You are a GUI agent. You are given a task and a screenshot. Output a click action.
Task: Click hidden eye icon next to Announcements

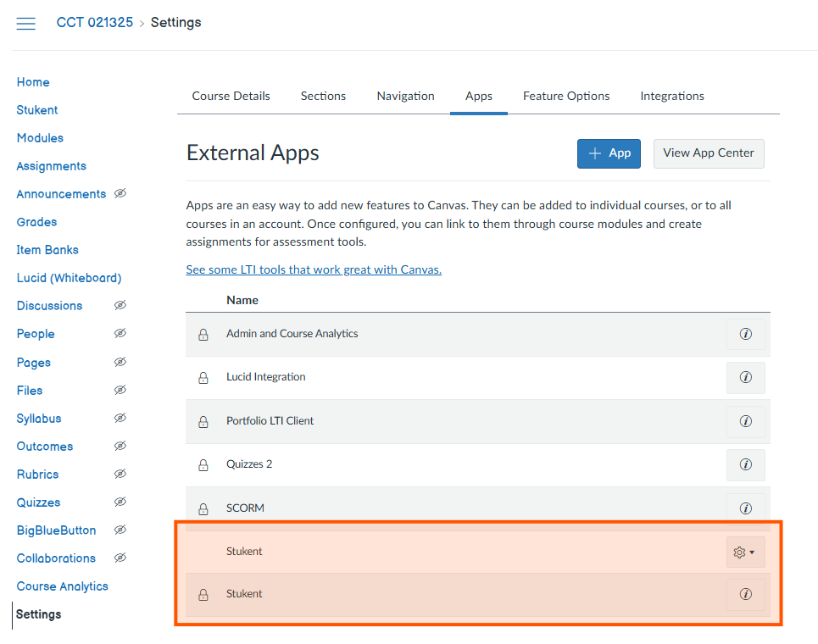[120, 194]
